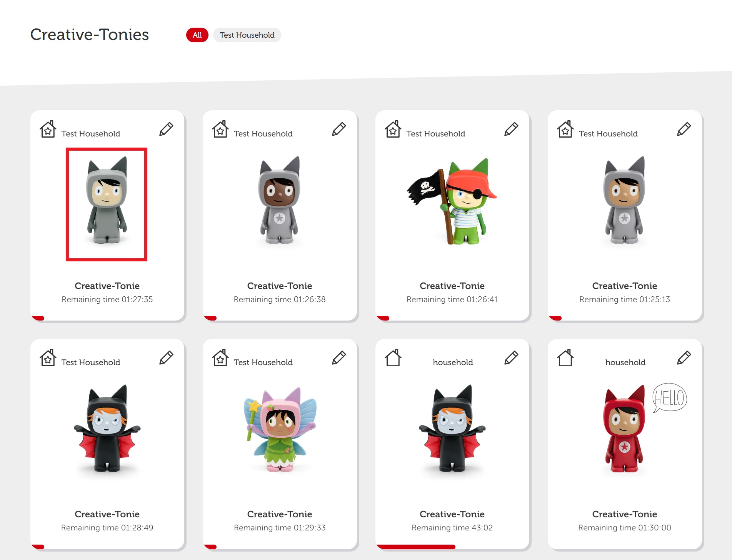The width and height of the screenshot is (732, 560).
Task: Click the household label on the 01:30:00 card
Action: pos(625,362)
